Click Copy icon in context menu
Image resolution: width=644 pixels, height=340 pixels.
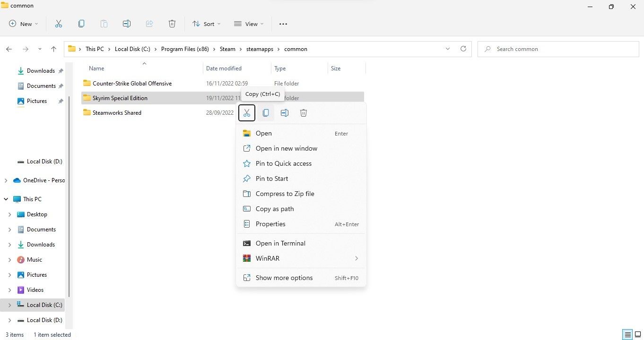[x=266, y=113]
